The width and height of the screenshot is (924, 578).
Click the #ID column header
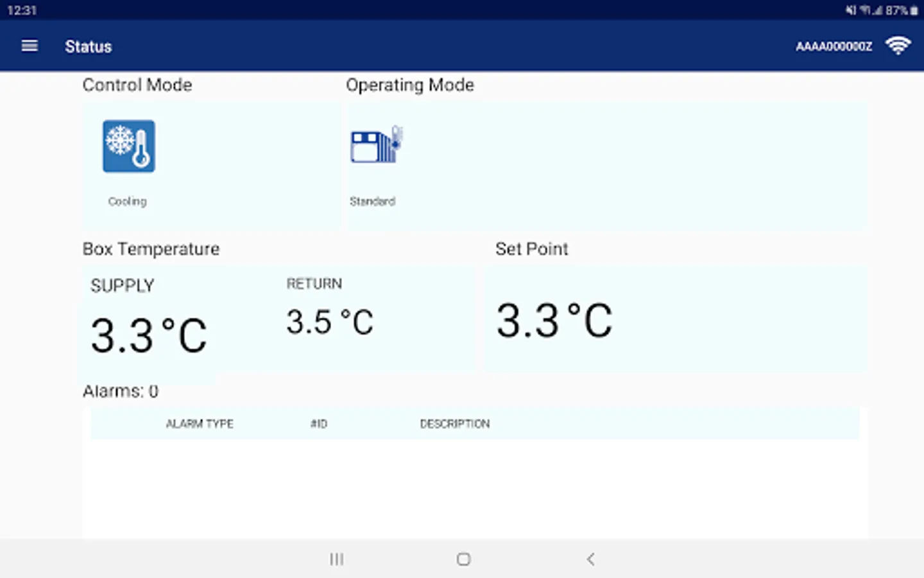319,424
